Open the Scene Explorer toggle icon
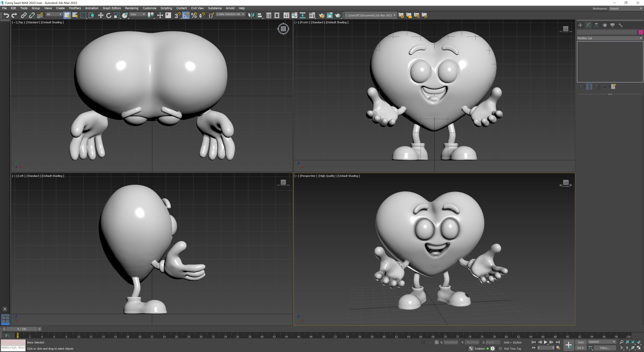 pyautogui.click(x=269, y=15)
